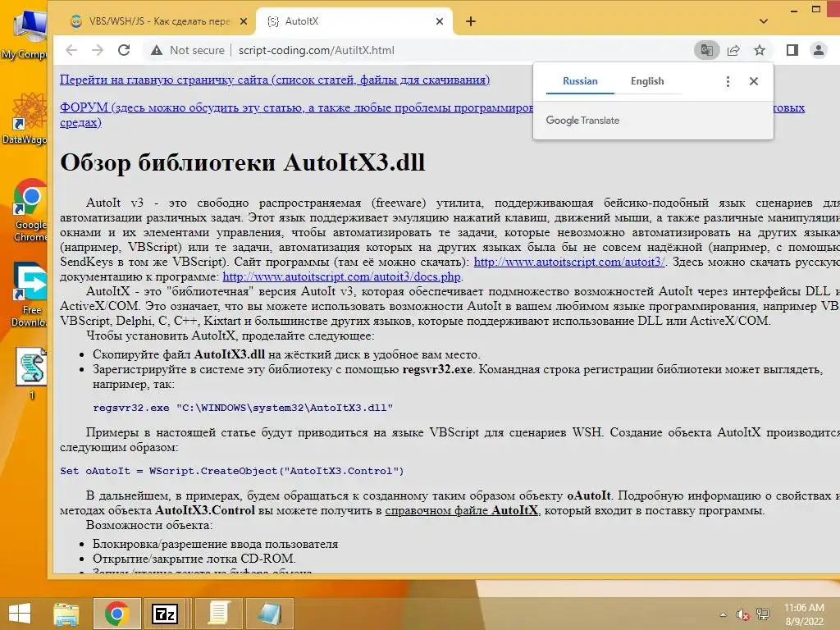Screen dimensions: 840x630
Task: Click the network tray icon
Action: click(x=763, y=614)
